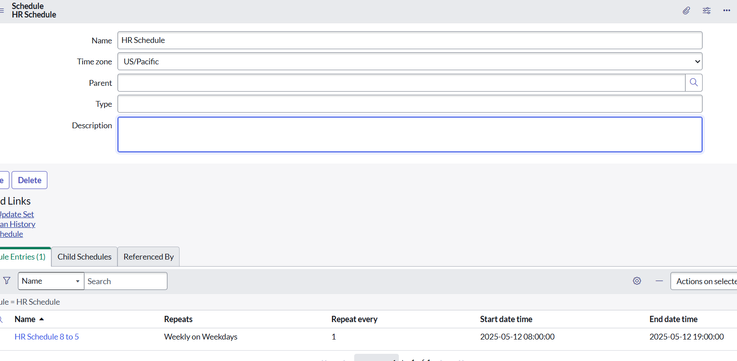This screenshot has height=361, width=737.
Task: Select the Schedule Entries (1) tab
Action: (x=24, y=257)
